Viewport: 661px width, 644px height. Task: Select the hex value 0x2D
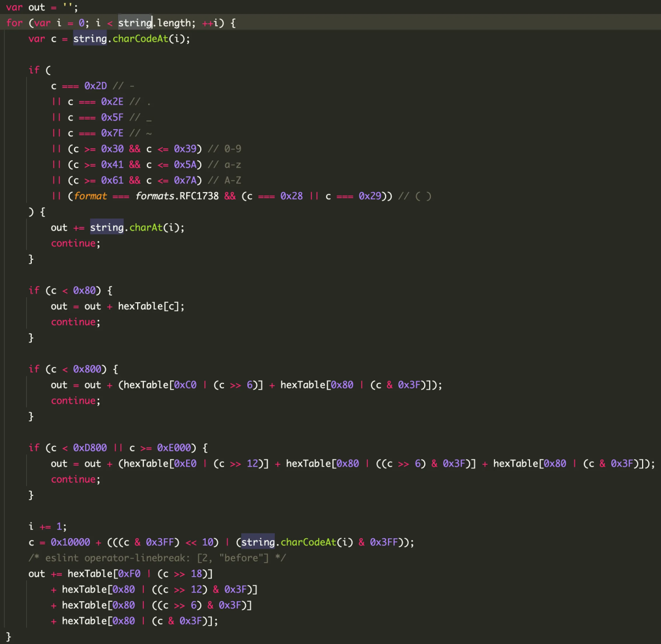[95, 86]
